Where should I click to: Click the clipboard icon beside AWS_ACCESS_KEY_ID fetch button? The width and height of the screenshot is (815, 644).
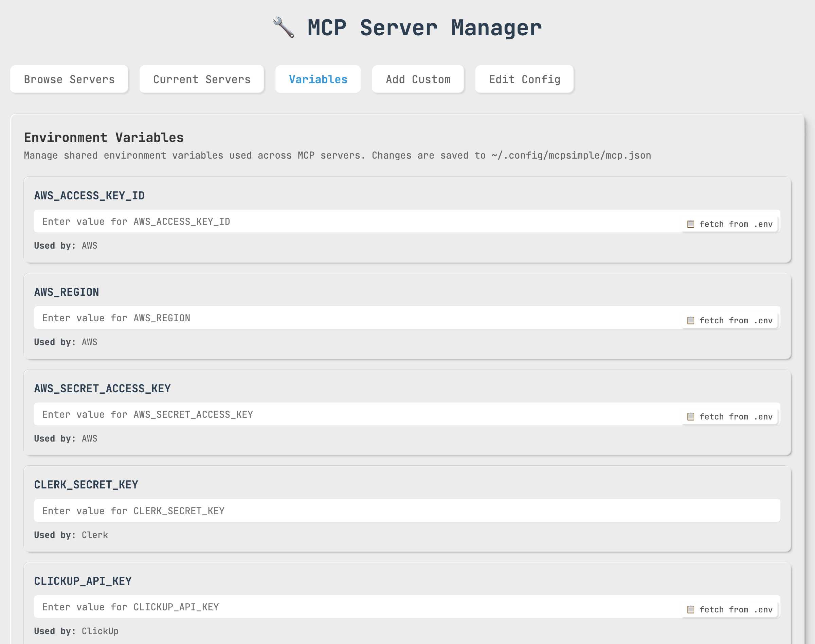coord(691,224)
